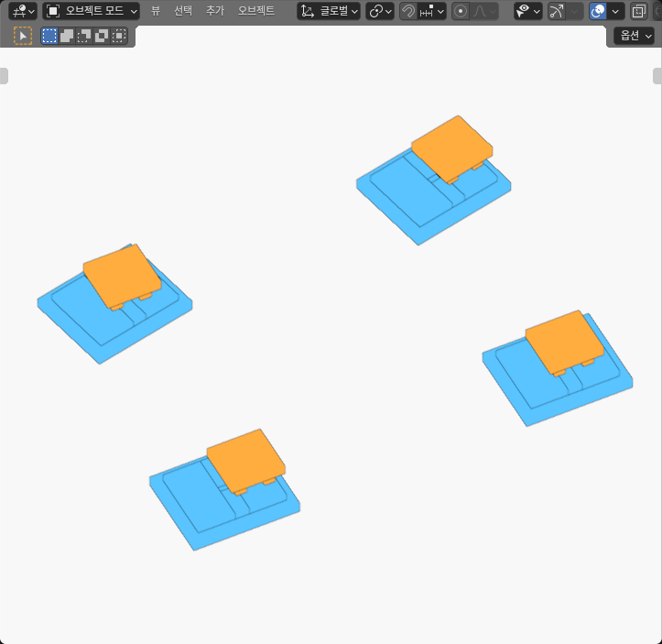Open the 추가 menu

click(x=215, y=11)
